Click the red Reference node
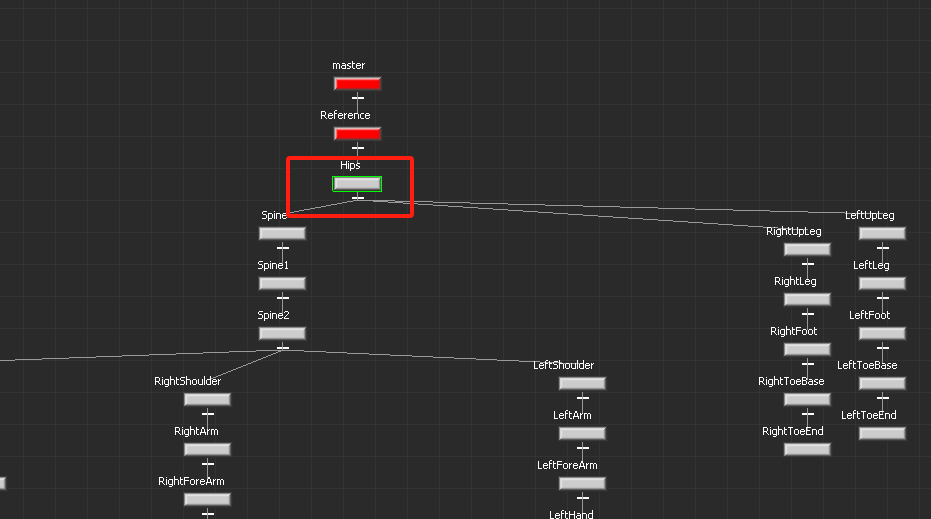The image size is (931, 519). [x=357, y=134]
